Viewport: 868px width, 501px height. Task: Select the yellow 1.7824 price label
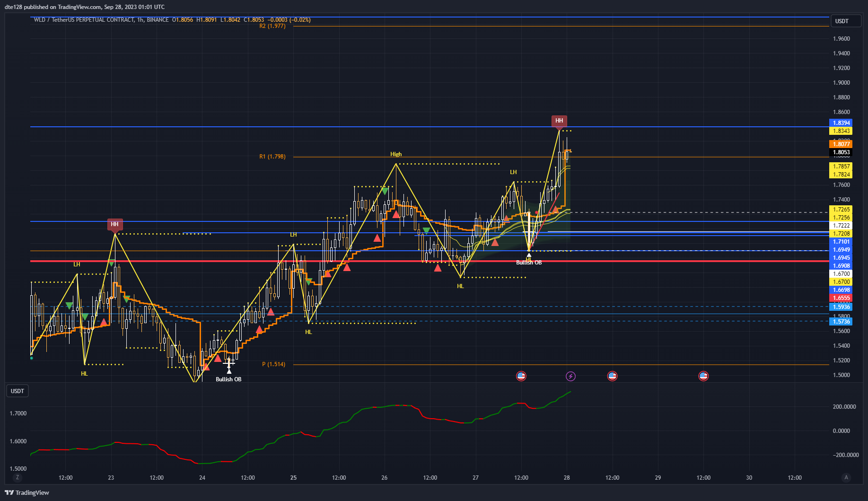click(841, 175)
